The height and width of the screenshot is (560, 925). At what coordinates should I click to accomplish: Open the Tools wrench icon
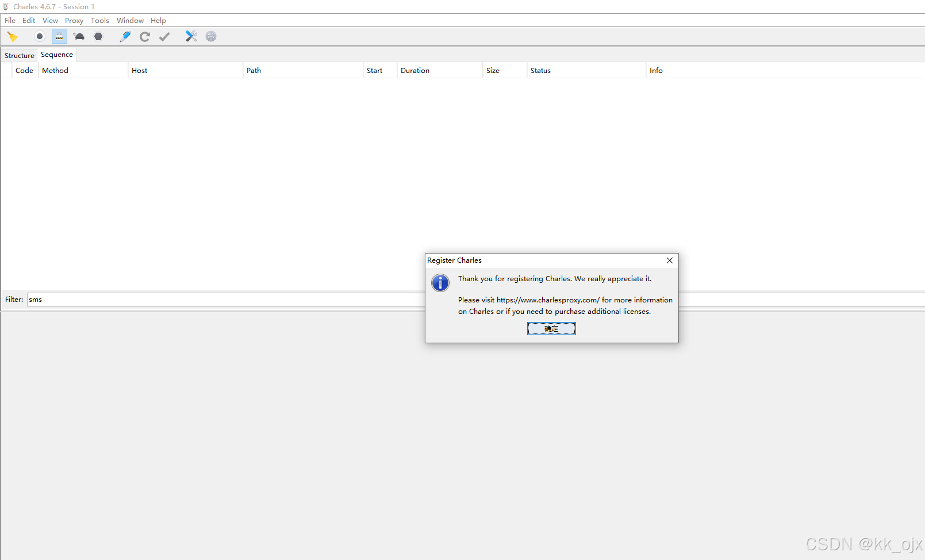click(191, 37)
